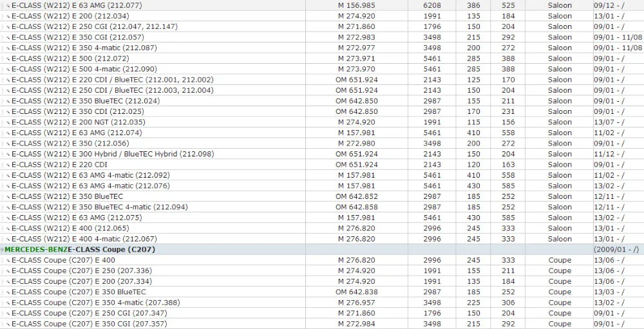Screen dimensions: 644x329
Task: Open E 350 BlueTEC 4-matic (212.094)
Action: coord(99,207)
